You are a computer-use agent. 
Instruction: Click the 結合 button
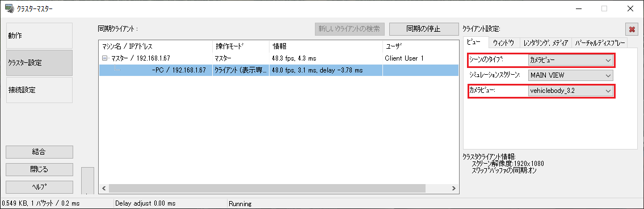pos(39,152)
